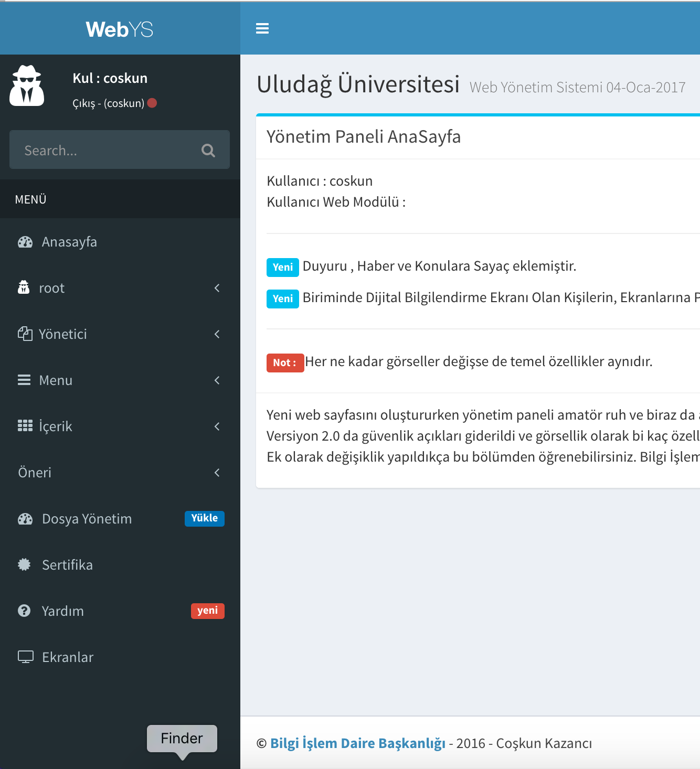Click the Kul : coskun username
700x769 pixels.
(110, 78)
